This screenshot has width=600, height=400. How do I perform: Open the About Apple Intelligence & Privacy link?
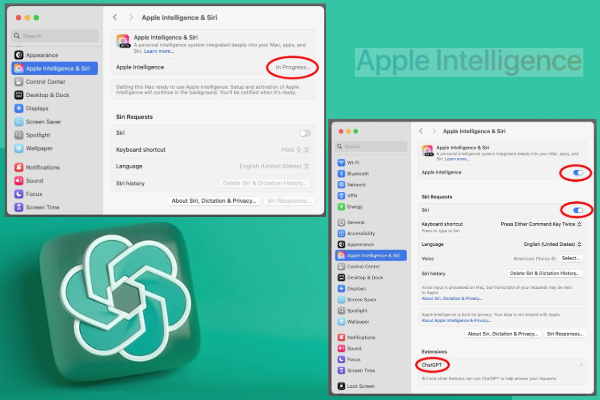pos(456,320)
